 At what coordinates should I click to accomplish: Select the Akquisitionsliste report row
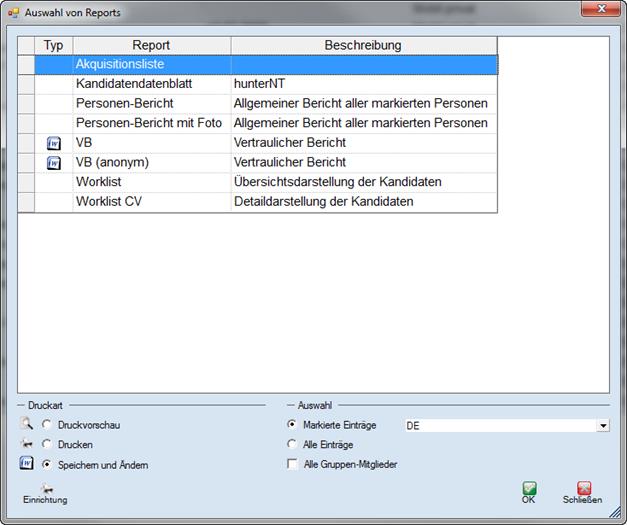click(151, 64)
